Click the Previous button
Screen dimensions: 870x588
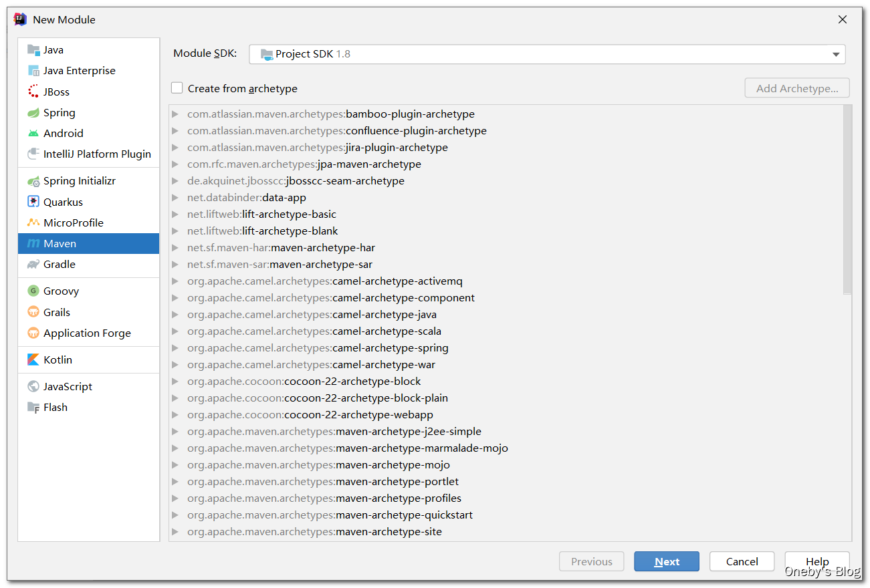pos(592,561)
